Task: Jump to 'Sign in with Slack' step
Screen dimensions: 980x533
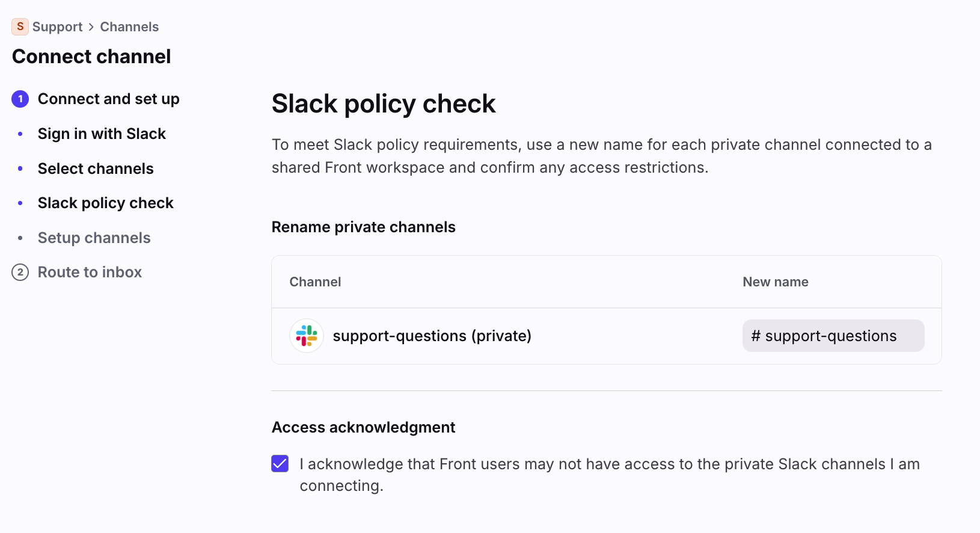Action: tap(102, 134)
